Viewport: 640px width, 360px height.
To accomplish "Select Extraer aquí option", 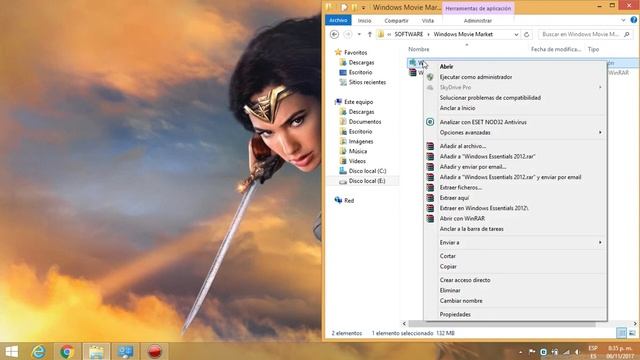I will pos(515,198).
